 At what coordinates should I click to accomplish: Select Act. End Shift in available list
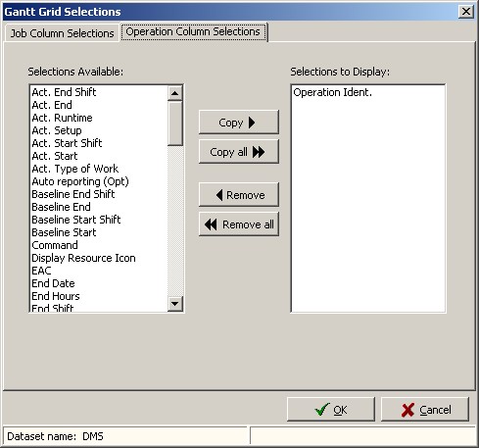click(64, 92)
